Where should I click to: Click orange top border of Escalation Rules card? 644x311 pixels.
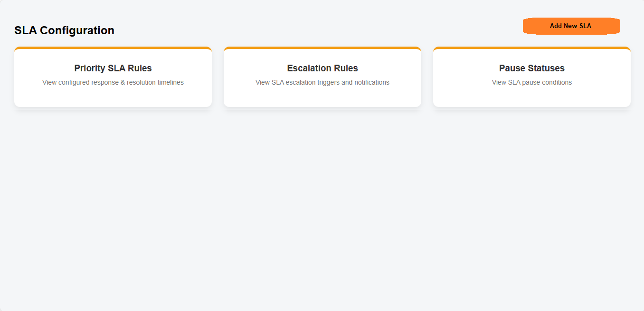tap(322, 48)
